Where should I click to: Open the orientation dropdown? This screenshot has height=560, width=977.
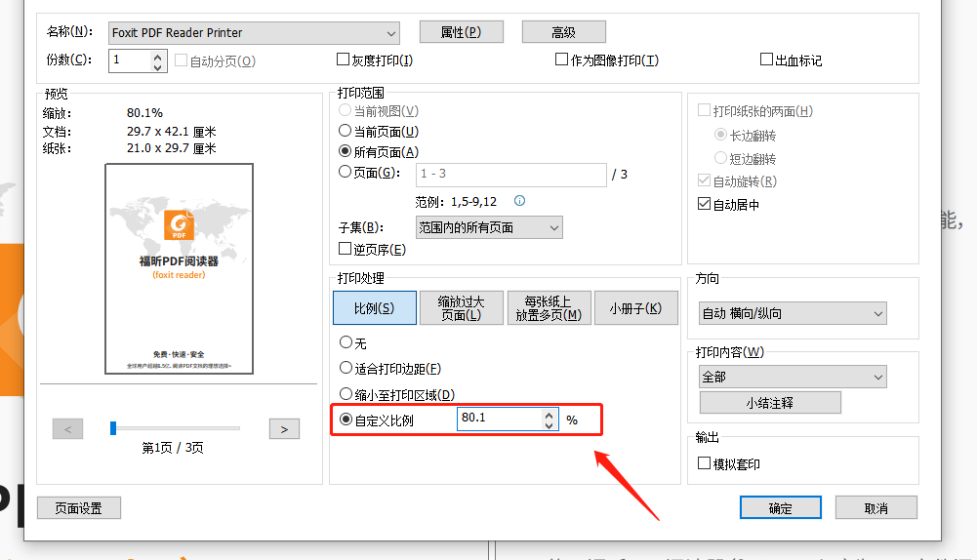pyautogui.click(x=877, y=313)
